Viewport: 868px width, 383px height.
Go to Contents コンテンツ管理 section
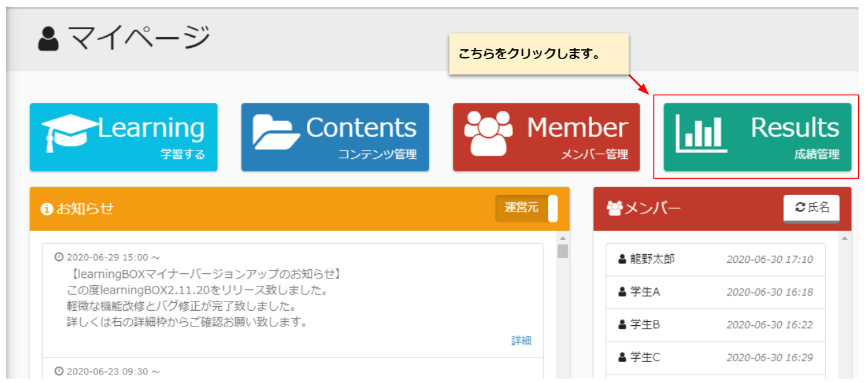point(335,137)
